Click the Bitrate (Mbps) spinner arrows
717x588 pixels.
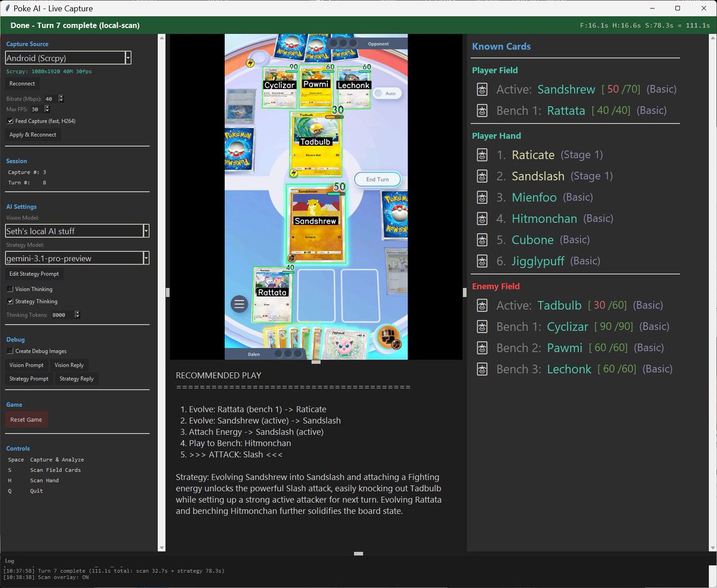click(x=61, y=99)
